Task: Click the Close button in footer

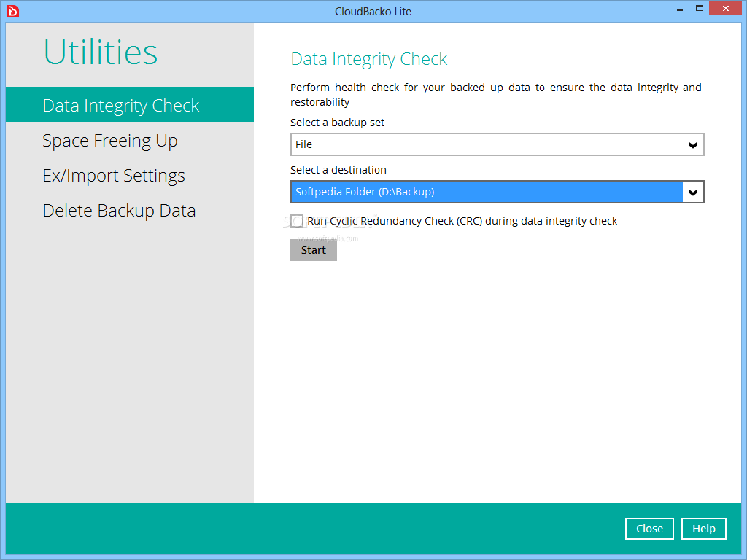Action: (649, 529)
